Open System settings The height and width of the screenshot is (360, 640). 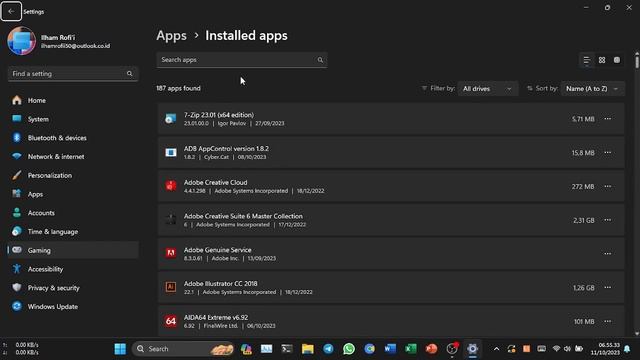73,119
